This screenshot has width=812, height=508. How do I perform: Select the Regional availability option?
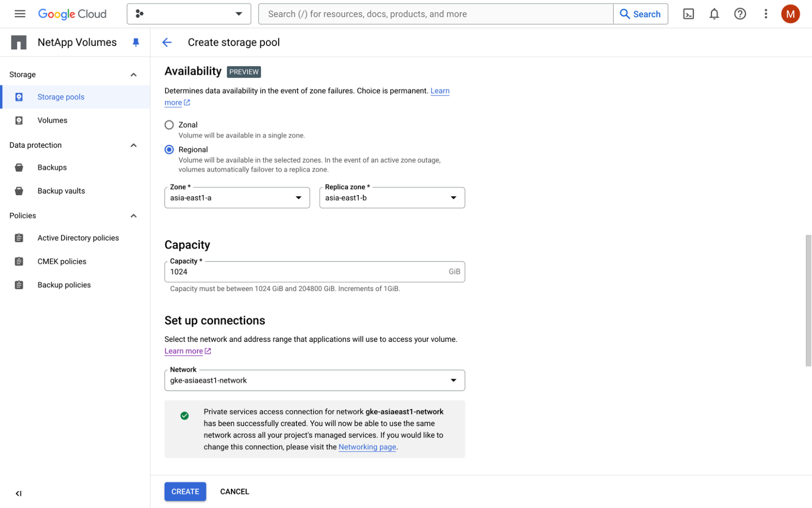[170, 150]
